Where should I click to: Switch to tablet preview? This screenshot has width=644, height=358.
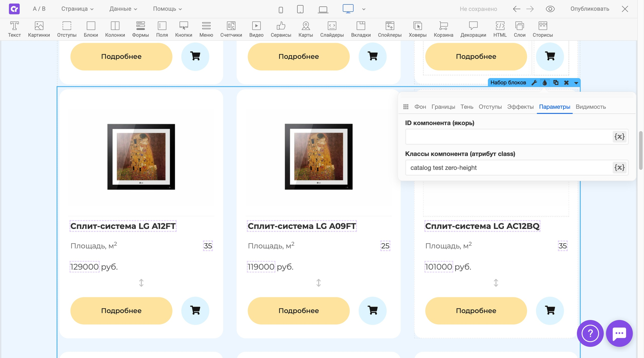tap(300, 9)
